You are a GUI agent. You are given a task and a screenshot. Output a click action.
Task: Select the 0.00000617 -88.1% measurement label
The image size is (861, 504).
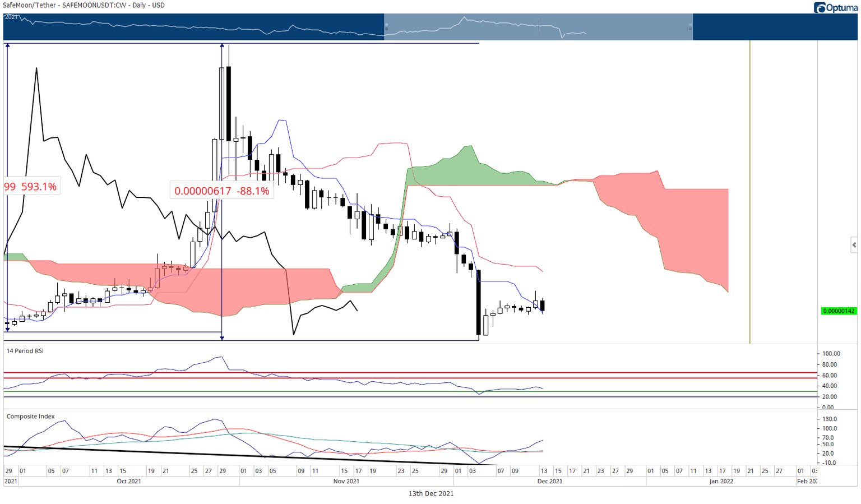(x=222, y=191)
